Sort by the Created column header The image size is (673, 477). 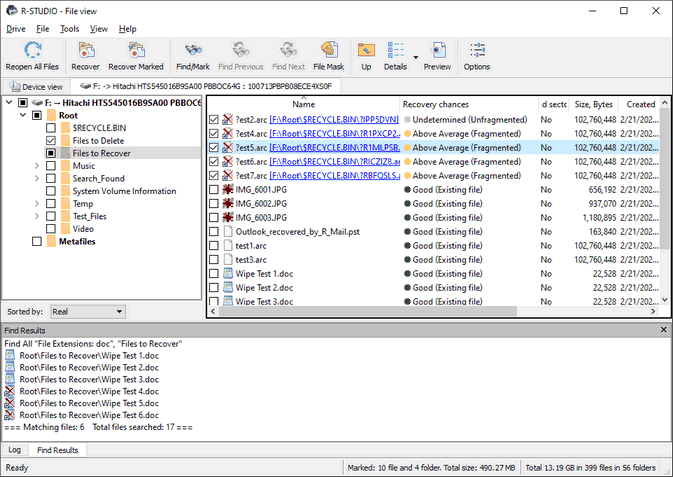639,104
